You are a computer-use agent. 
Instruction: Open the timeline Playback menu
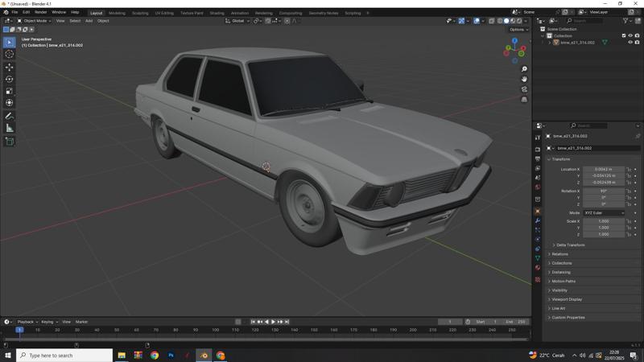click(x=27, y=322)
